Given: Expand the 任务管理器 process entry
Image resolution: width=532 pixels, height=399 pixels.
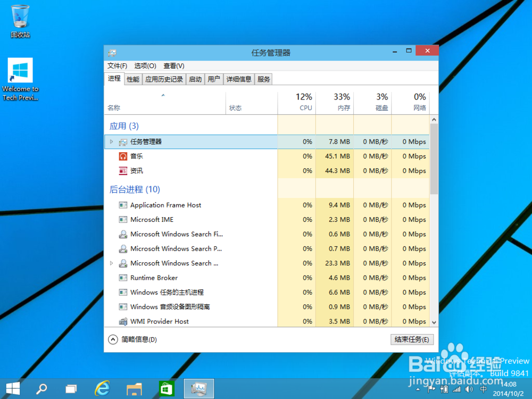Looking at the screenshot, I should pos(111,142).
